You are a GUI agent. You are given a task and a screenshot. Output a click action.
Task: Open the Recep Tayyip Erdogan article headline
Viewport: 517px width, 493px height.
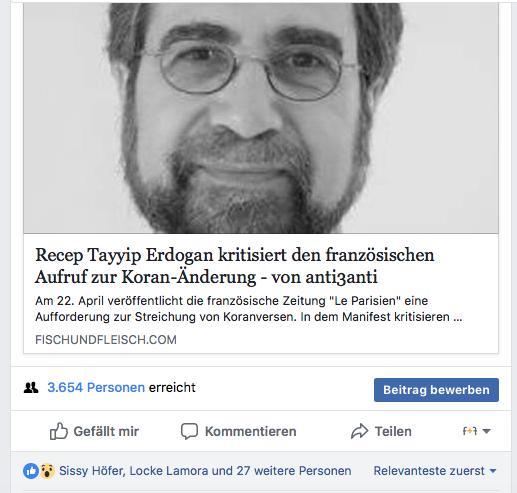235,266
